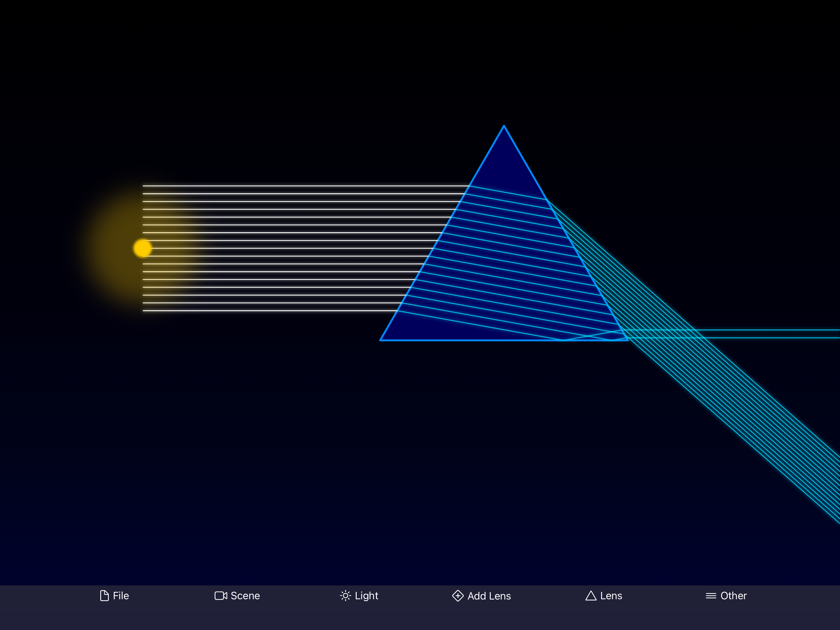The image size is (840, 630).
Task: Open the Light menu
Action: click(359, 596)
